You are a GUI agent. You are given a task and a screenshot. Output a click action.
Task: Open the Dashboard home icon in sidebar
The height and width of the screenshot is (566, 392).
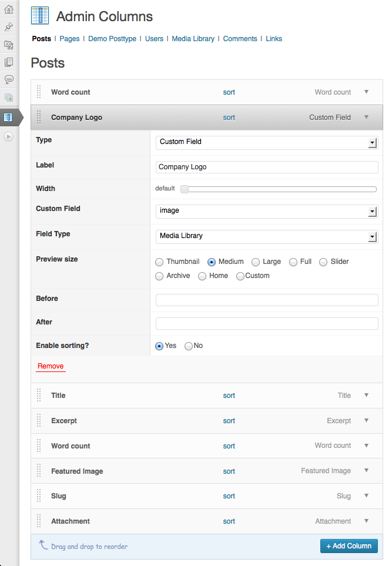(x=9, y=9)
